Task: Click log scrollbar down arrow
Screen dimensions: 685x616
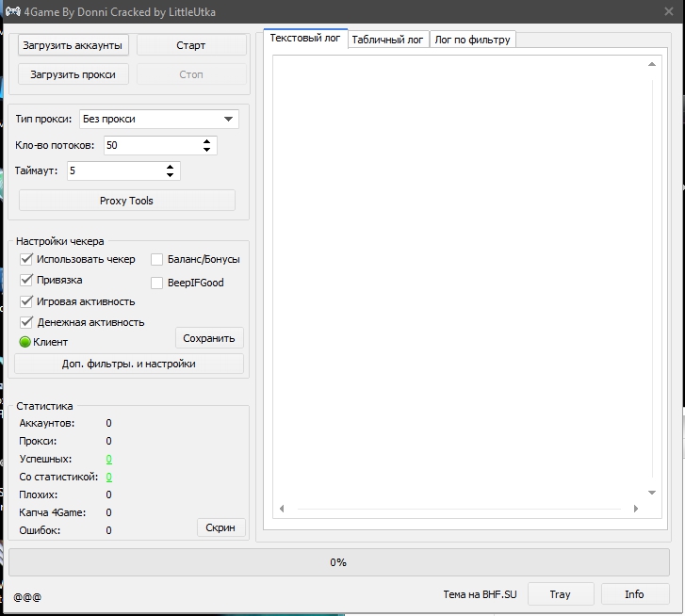Action: click(x=652, y=493)
